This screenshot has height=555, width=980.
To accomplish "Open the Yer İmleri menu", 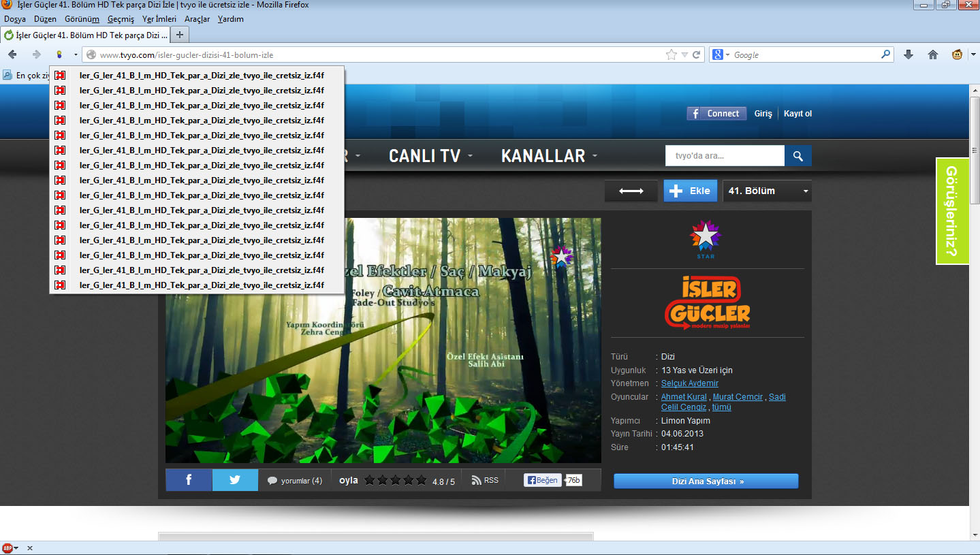I will click(159, 19).
